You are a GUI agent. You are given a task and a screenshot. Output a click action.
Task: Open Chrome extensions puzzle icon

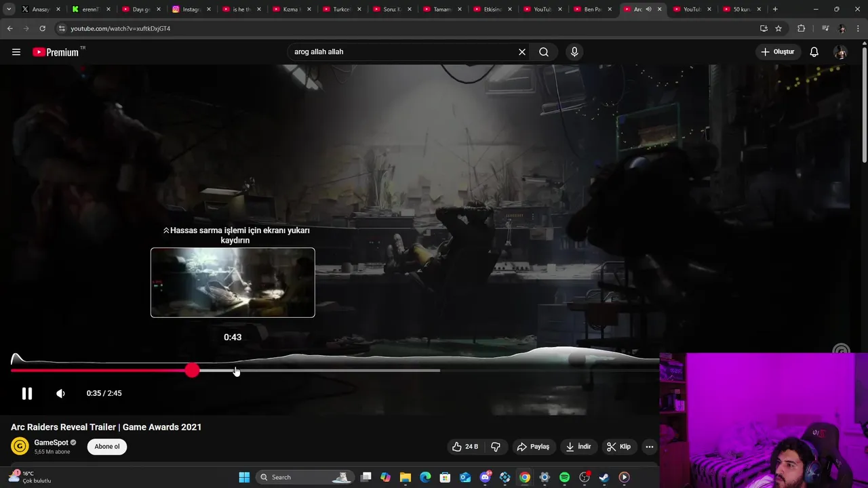tap(801, 28)
